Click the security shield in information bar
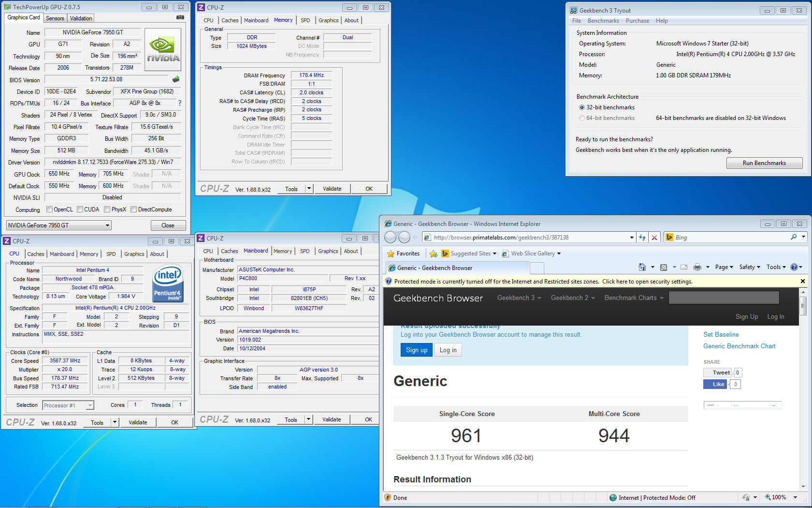Viewport: 812px width, 508px height. [388, 281]
